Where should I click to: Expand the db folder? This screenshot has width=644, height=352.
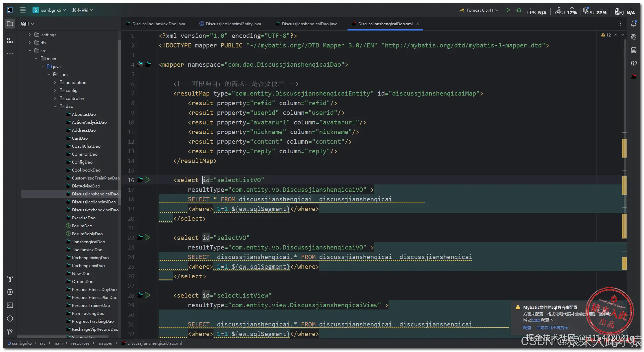pos(30,42)
